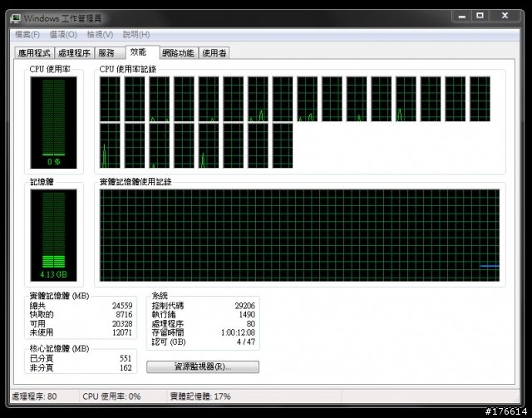Viewport: 532px width, 418px height.
Task: Maximize the Task Manager window
Action: point(480,16)
